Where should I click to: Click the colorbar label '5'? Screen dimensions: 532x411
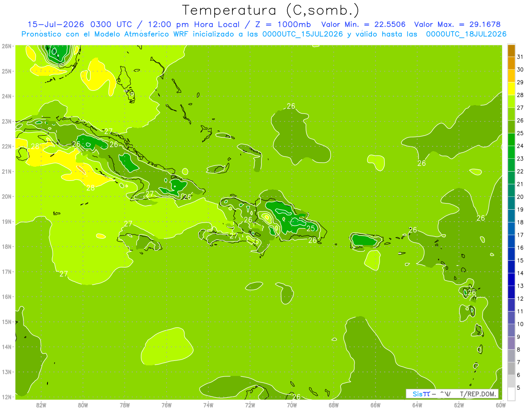tap(519, 388)
